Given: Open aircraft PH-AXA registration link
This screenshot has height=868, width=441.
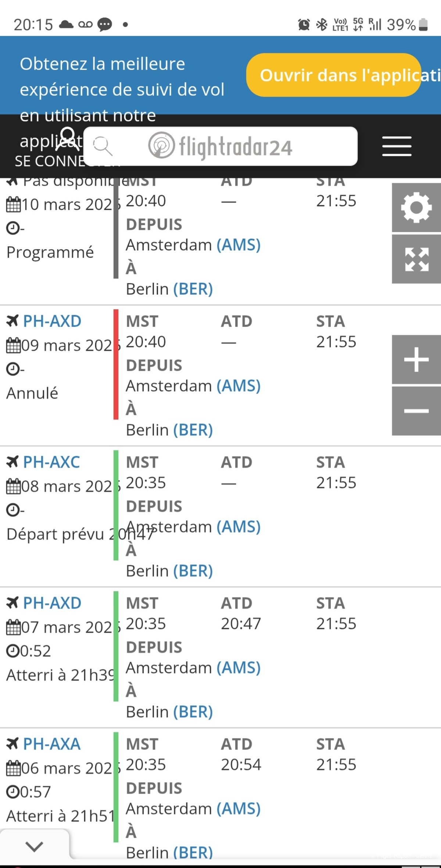Looking at the screenshot, I should tap(51, 744).
